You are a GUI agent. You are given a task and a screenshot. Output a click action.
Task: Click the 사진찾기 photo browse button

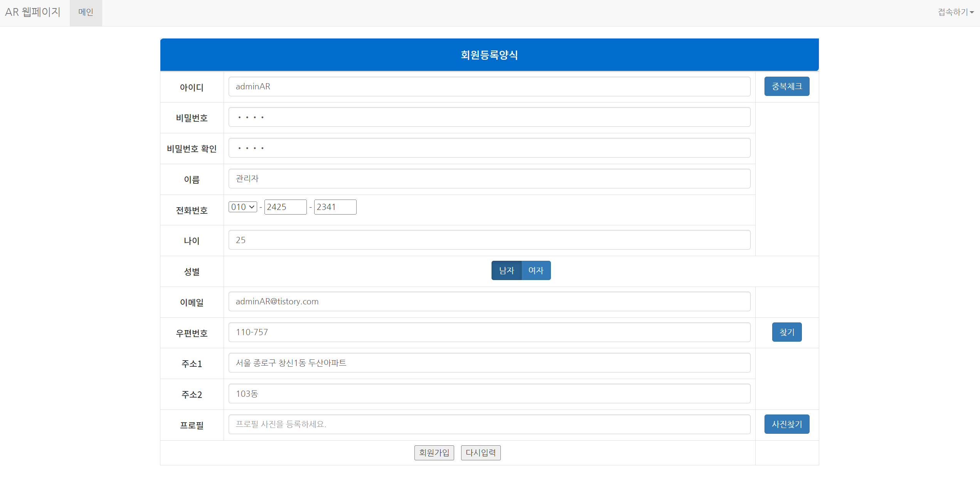coord(786,424)
